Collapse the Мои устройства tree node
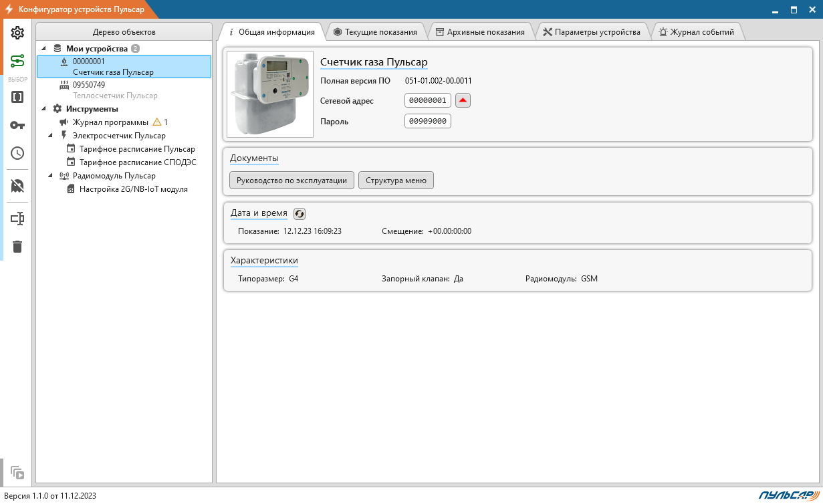Screen dimensions: 823x504 click(x=43, y=49)
